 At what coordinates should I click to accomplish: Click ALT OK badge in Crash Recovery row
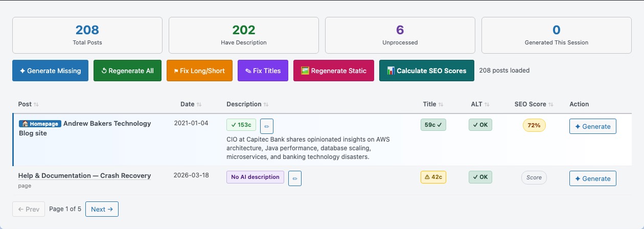pos(480,177)
